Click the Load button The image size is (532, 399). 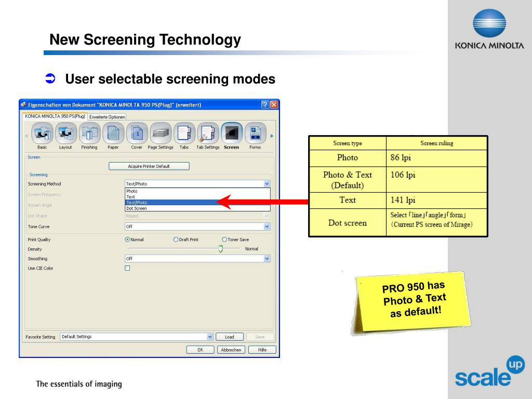(x=229, y=337)
